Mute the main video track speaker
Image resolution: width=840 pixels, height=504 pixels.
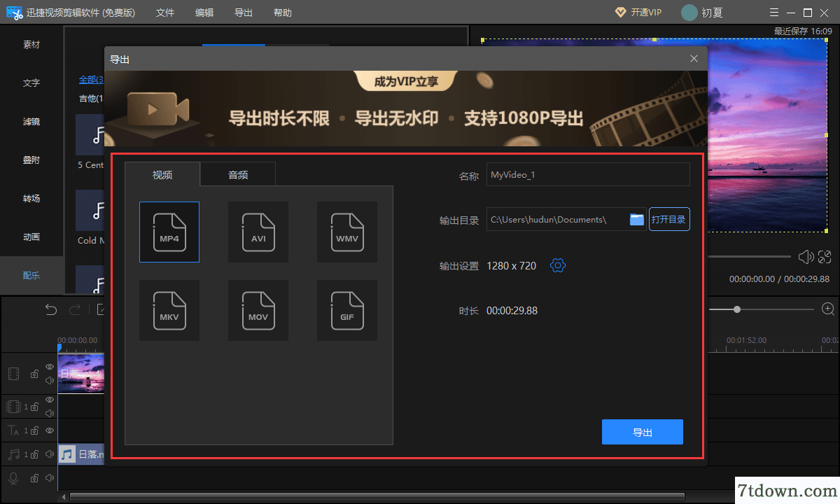pyautogui.click(x=50, y=381)
